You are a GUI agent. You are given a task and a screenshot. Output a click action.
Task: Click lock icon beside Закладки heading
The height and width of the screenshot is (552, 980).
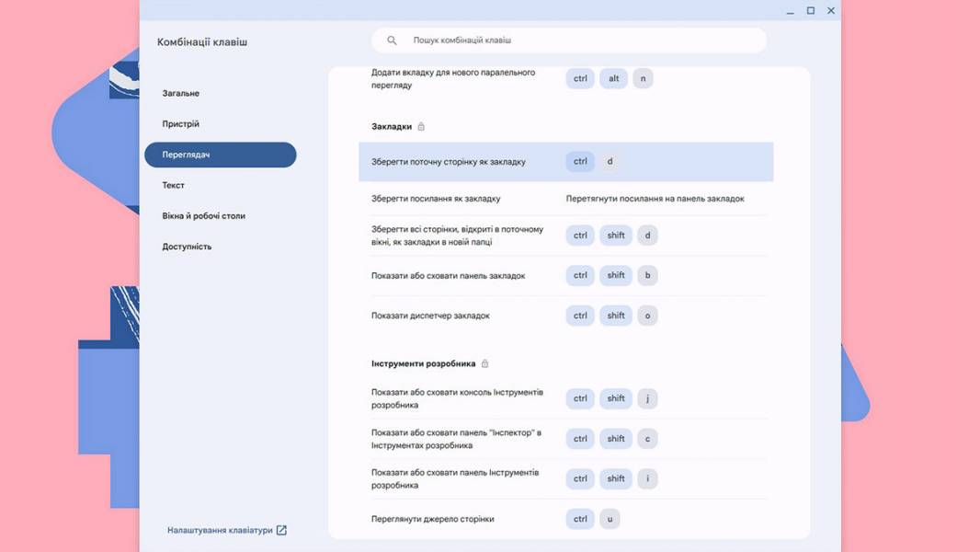pos(421,126)
